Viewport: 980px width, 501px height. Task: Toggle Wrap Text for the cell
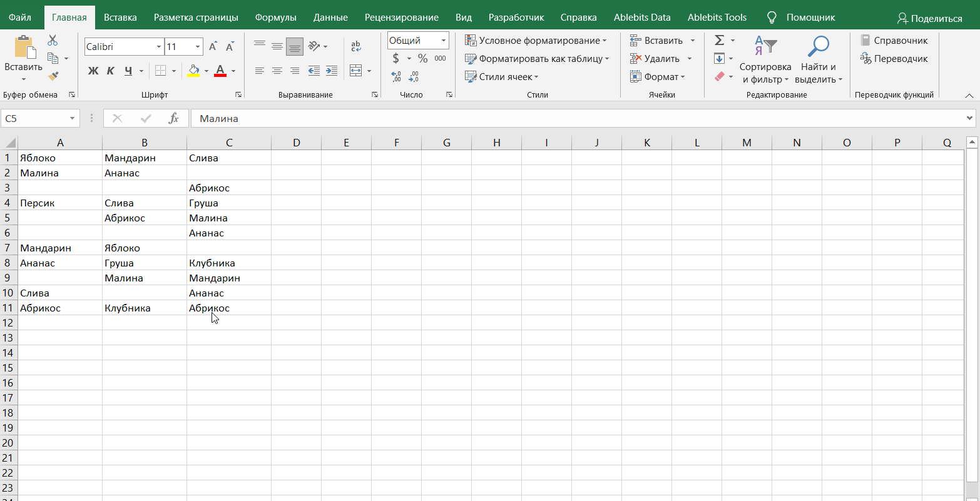pos(356,46)
